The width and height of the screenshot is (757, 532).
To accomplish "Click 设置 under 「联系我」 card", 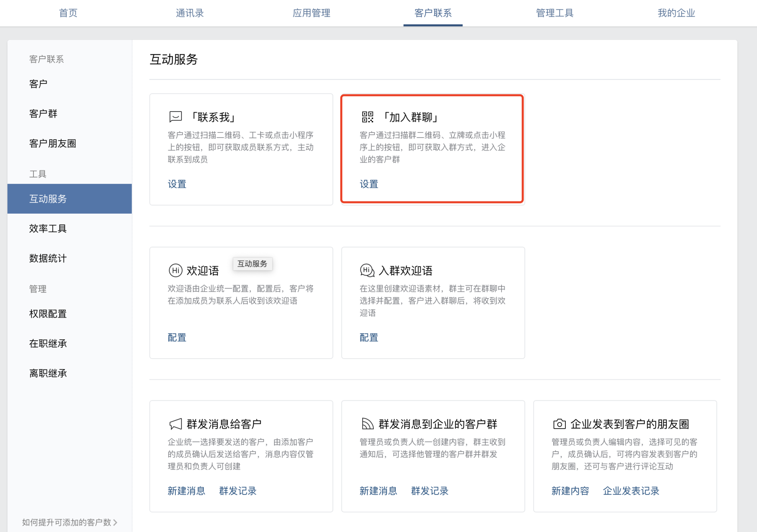I will 177,184.
